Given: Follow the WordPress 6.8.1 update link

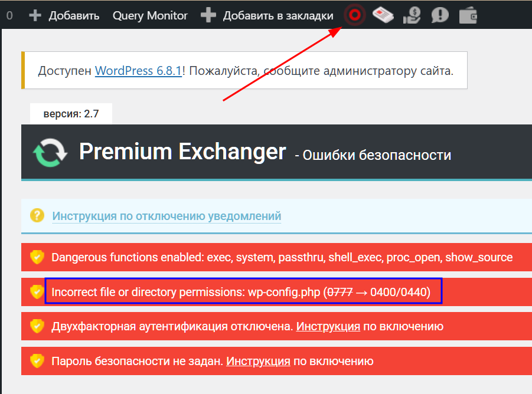Looking at the screenshot, I should click(x=138, y=71).
